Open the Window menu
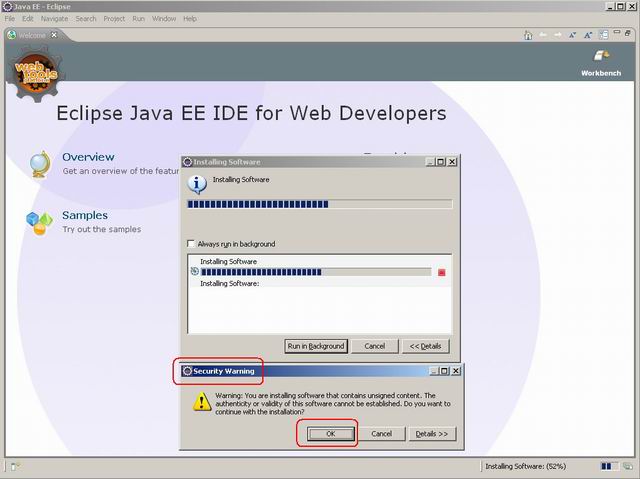Image resolution: width=640 pixels, height=479 pixels. click(164, 19)
